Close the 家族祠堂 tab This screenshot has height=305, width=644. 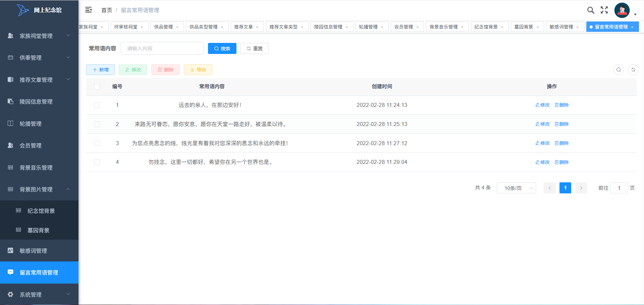102,27
